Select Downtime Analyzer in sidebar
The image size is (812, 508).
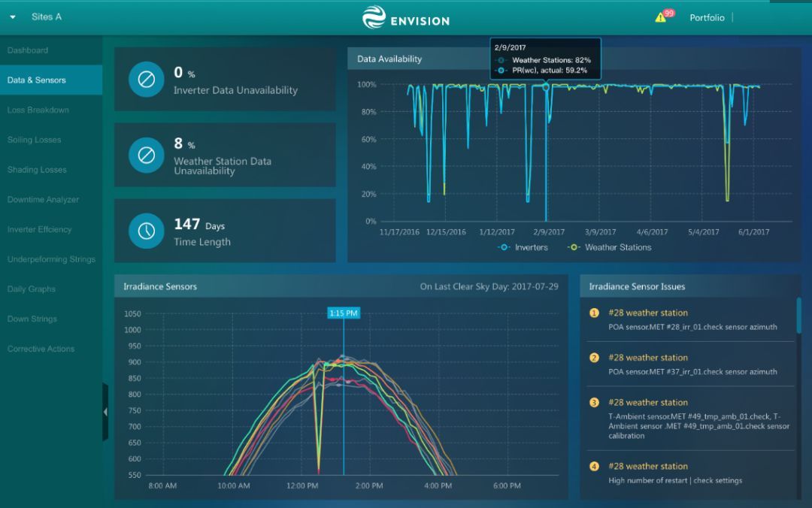(43, 200)
